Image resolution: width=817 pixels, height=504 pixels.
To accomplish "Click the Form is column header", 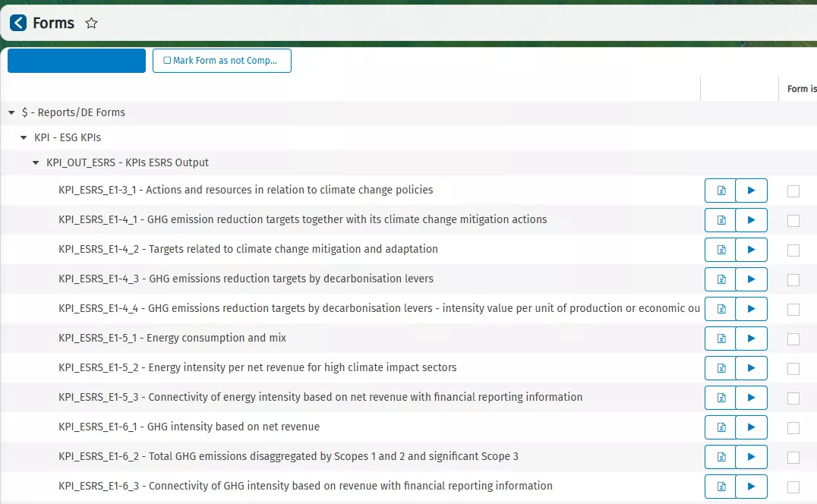I will tap(801, 89).
